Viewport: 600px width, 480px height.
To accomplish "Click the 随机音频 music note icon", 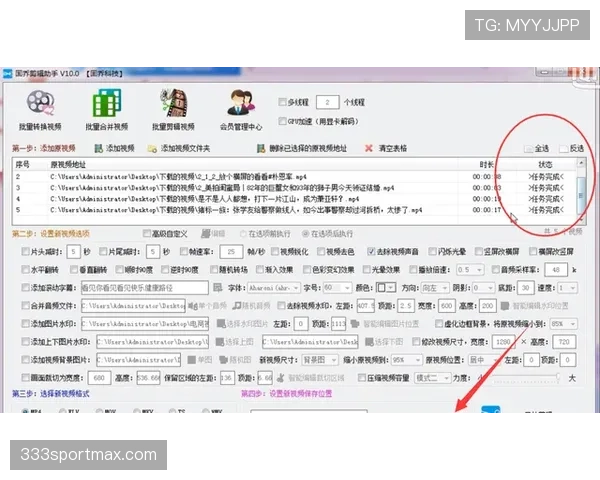I will (x=237, y=305).
